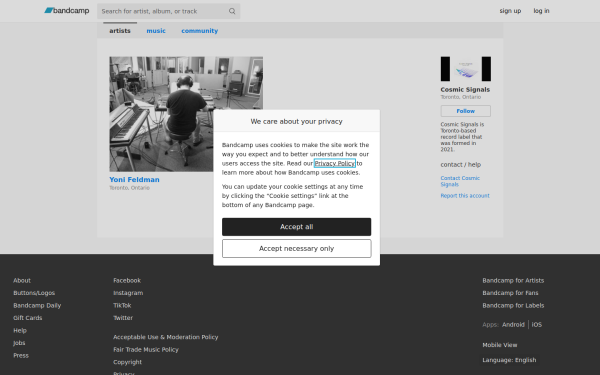Open Acceptable Use & Moderation Policy
The image size is (600, 375).
click(x=166, y=337)
